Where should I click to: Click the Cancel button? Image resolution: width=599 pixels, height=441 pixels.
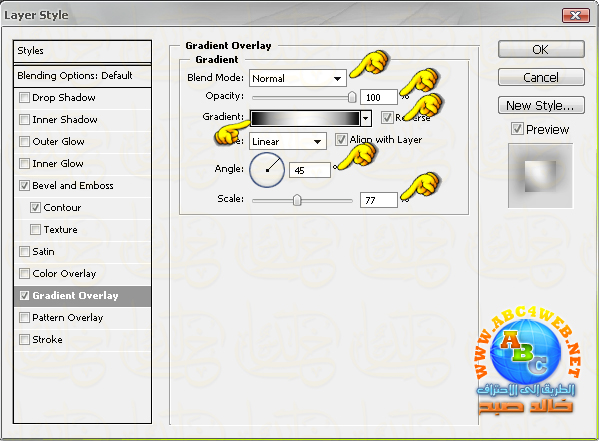tap(541, 78)
